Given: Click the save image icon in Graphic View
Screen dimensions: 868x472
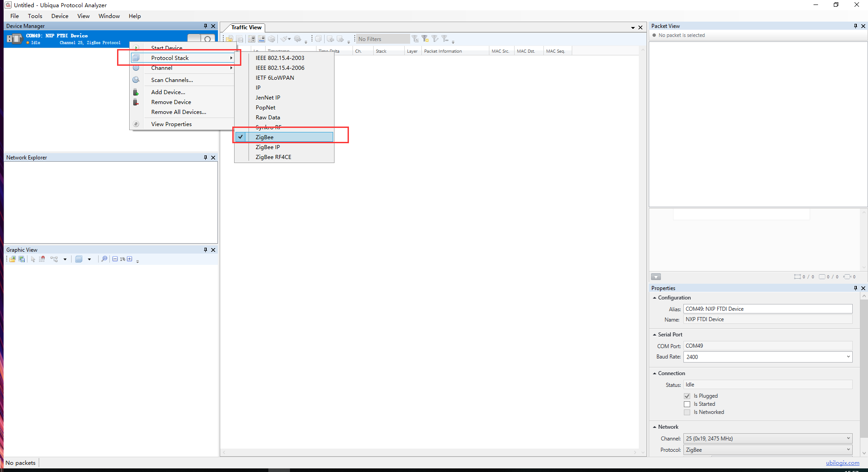Looking at the screenshot, I should click(x=22, y=259).
